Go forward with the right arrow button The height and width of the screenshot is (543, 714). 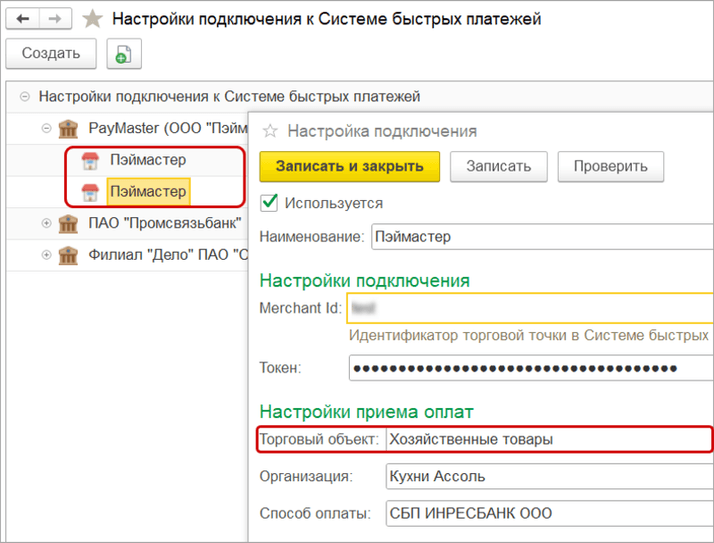pyautogui.click(x=55, y=19)
